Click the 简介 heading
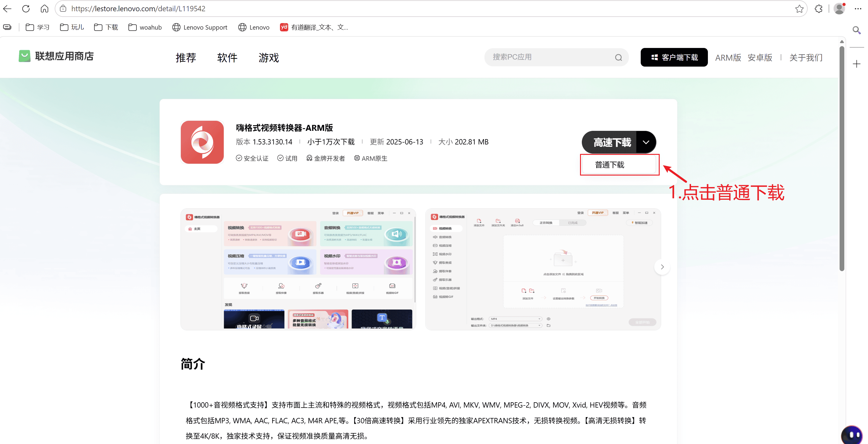This screenshot has width=868, height=444. [193, 364]
